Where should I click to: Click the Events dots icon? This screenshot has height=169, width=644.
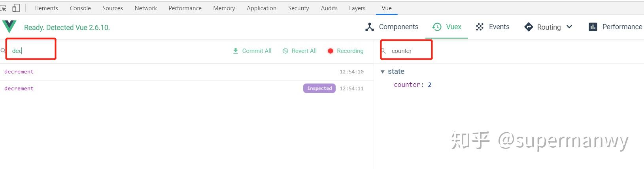480,27
